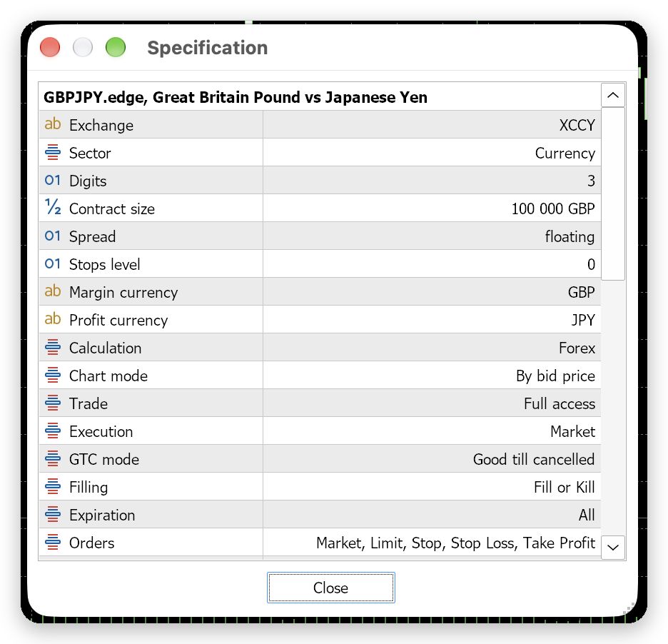Image resolution: width=668 pixels, height=644 pixels.
Task: Select the Chart mode value By bid price
Action: tap(555, 376)
